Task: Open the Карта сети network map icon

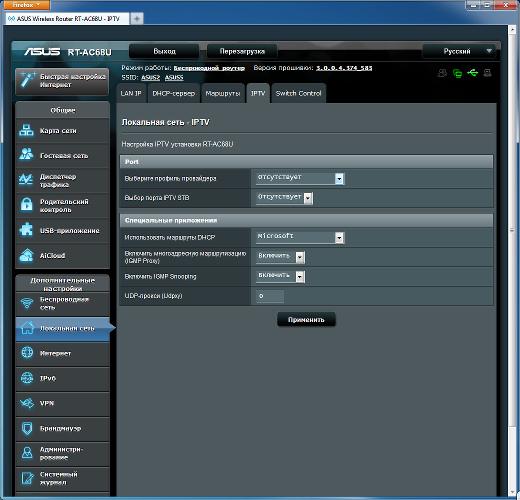Action: click(26, 131)
